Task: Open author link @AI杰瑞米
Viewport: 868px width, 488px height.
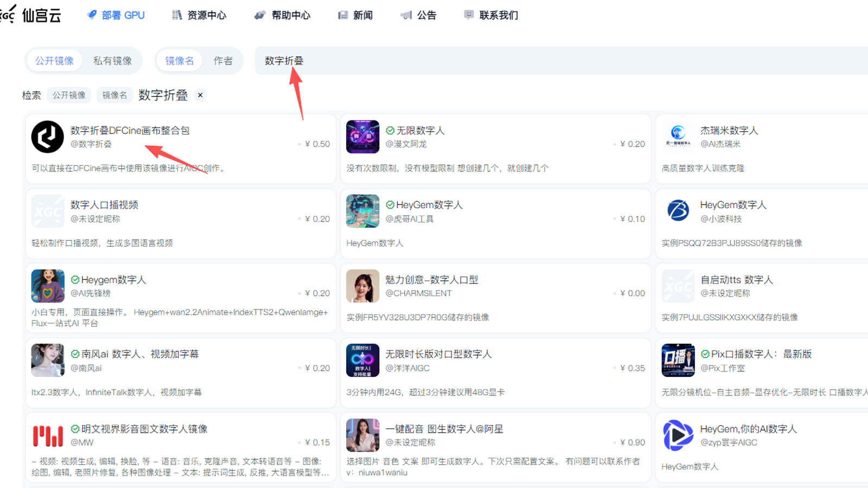Action: [x=720, y=144]
